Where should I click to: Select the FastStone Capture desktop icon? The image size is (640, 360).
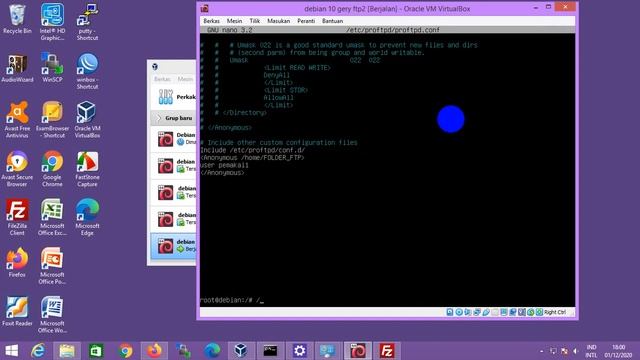pos(87,169)
